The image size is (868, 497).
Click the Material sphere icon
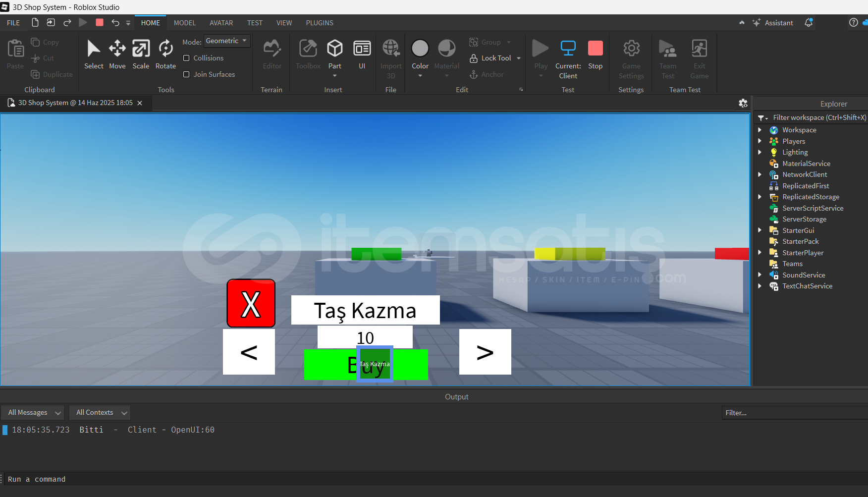pyautogui.click(x=447, y=49)
